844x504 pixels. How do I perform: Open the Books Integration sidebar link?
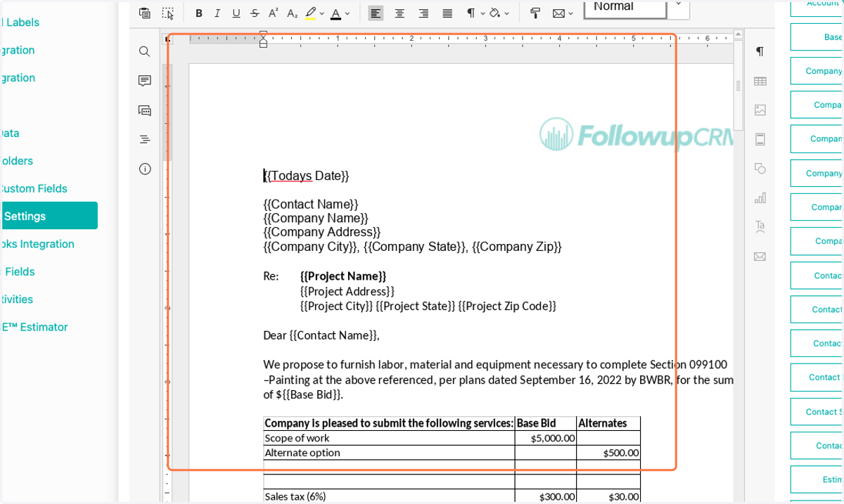37,244
